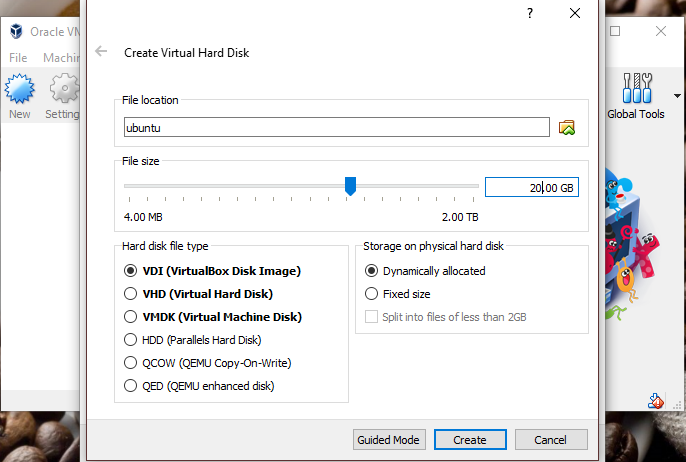The width and height of the screenshot is (686, 462).
Task: Close the Create Virtual Hard Disk dialog
Action: pos(575,13)
